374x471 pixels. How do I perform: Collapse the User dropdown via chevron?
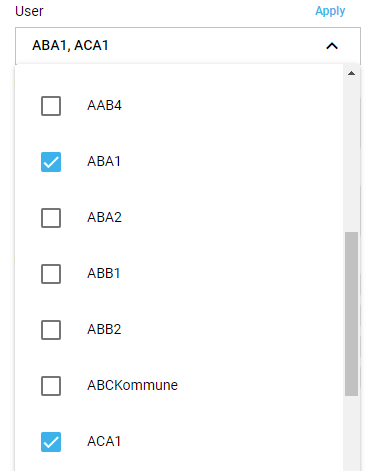[x=332, y=46]
